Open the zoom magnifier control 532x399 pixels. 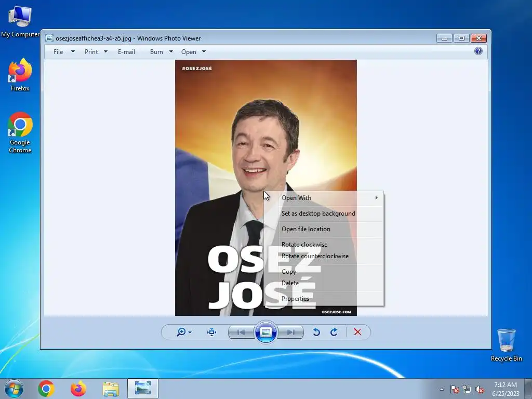[181, 332]
